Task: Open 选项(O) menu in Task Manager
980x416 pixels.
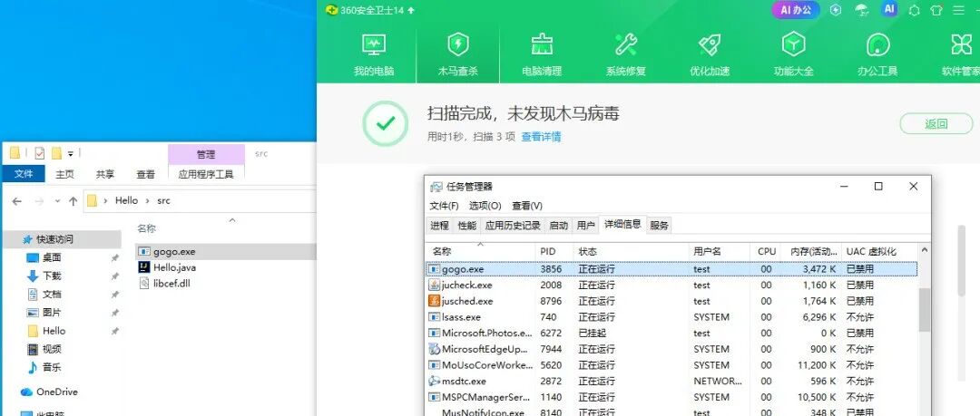Action: click(x=485, y=206)
